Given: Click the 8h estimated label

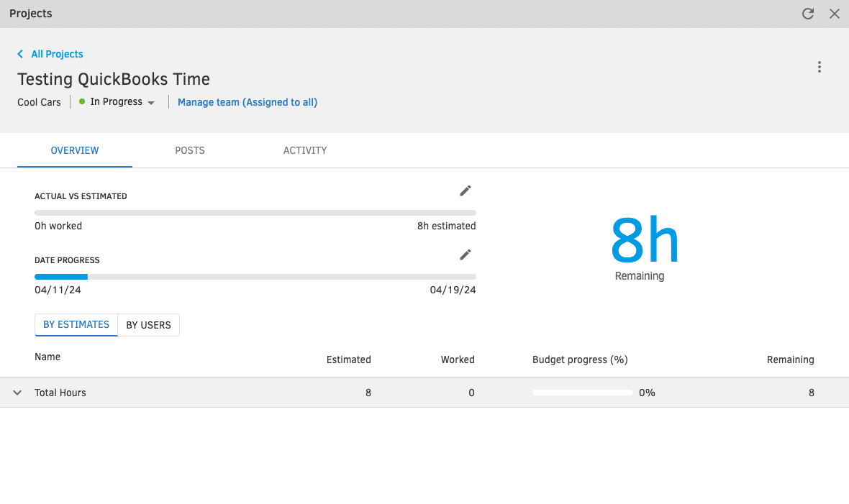Looking at the screenshot, I should (446, 226).
